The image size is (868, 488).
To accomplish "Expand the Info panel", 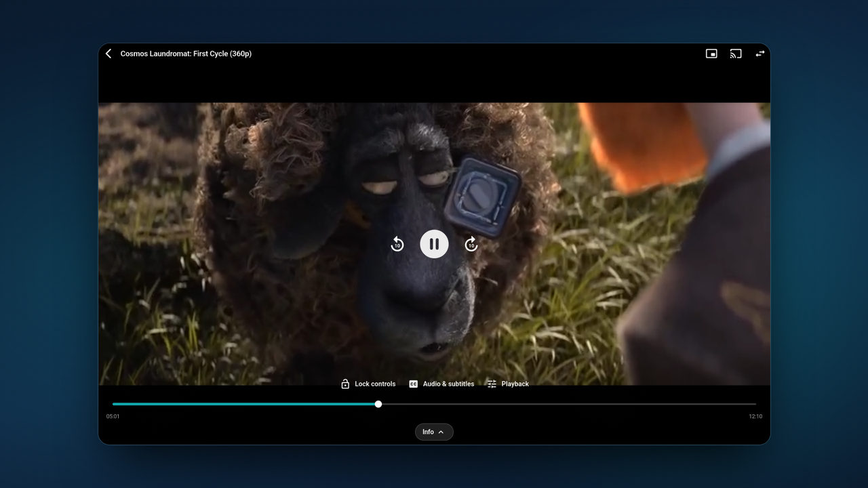I will pyautogui.click(x=434, y=432).
